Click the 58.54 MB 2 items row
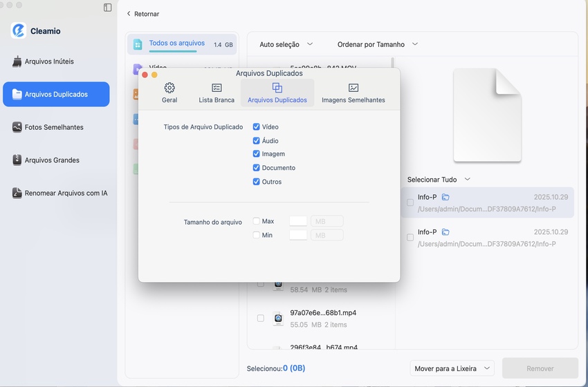Image resolution: width=588 pixels, height=387 pixels. 319,290
